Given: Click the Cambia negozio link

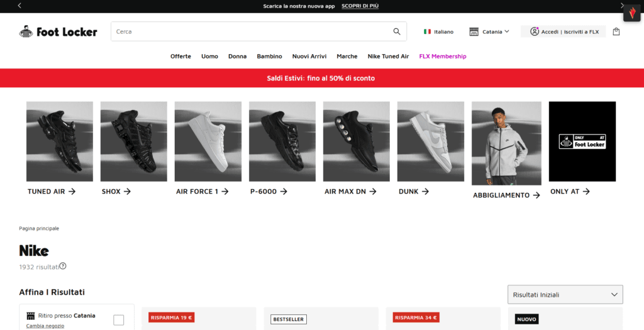Looking at the screenshot, I should (45, 326).
